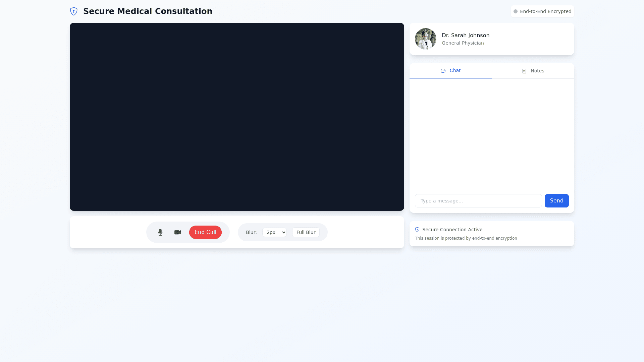
Task: Click the session protected by encryption notice
Action: pos(466,238)
